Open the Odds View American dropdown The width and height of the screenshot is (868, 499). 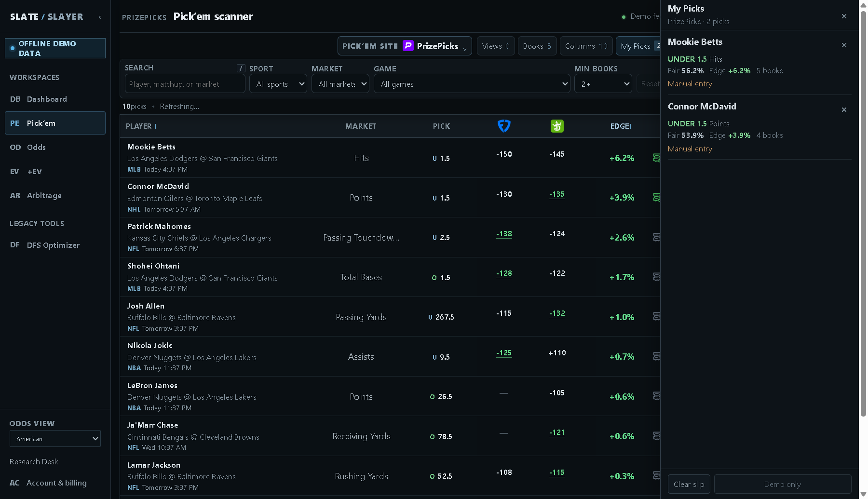(x=55, y=439)
